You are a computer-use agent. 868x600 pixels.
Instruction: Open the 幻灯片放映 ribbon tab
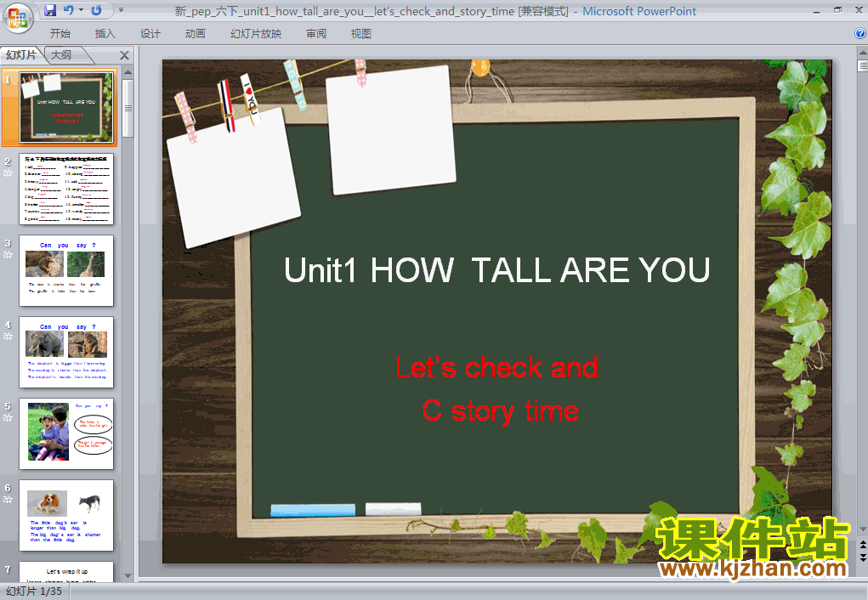pyautogui.click(x=256, y=34)
